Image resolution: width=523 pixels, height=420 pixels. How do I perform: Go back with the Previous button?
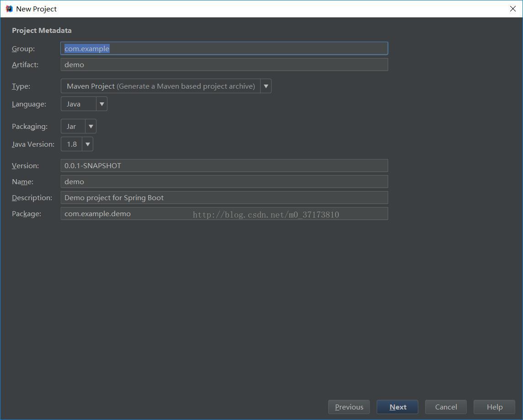[x=349, y=407]
